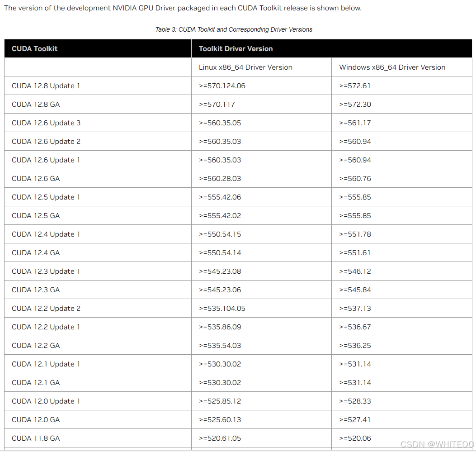476x452 pixels.
Task: Click the value '>=560.28.03'
Action: coord(220,178)
